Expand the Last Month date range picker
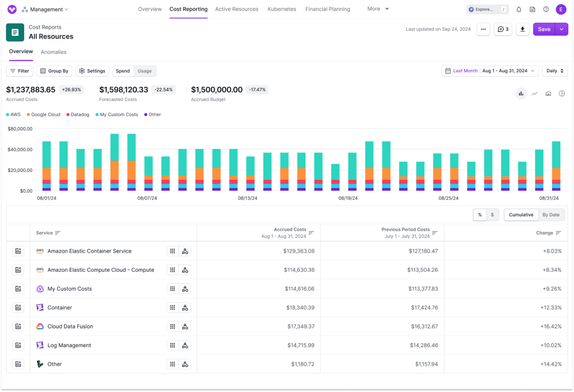Screen dimensions: 574x392 pos(490,71)
